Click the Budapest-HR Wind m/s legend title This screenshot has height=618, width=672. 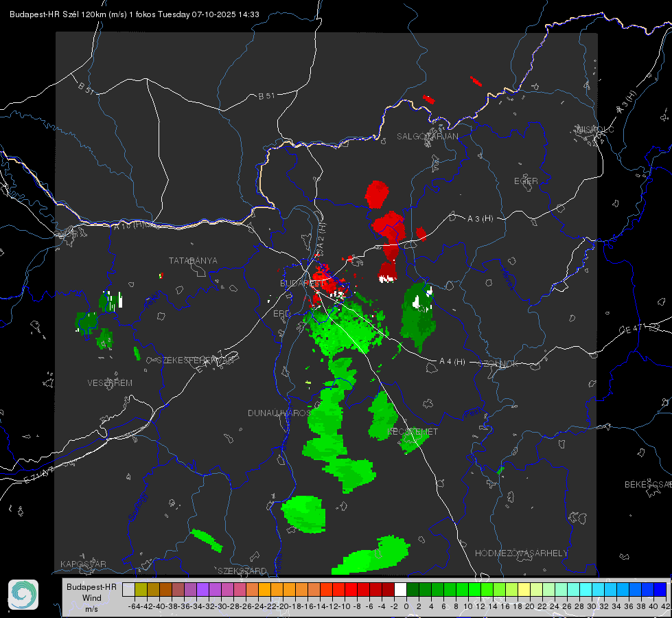coord(91,597)
